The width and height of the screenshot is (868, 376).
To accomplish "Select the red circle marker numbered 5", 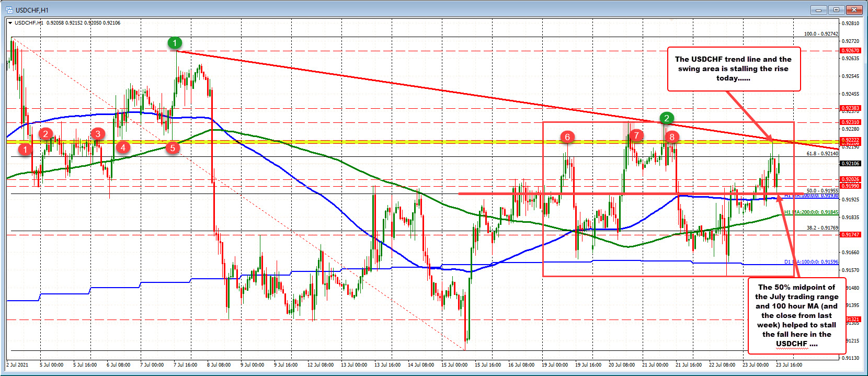I will [x=173, y=148].
